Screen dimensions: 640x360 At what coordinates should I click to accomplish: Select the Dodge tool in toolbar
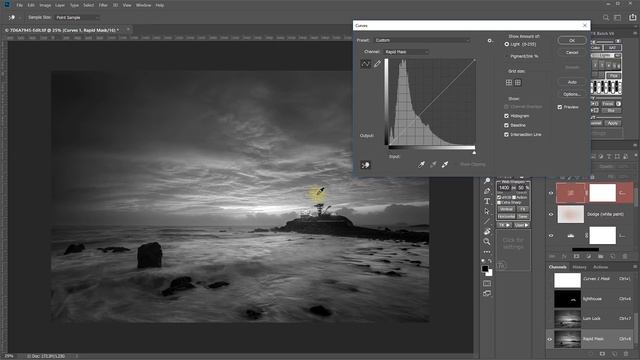pyautogui.click(x=487, y=181)
